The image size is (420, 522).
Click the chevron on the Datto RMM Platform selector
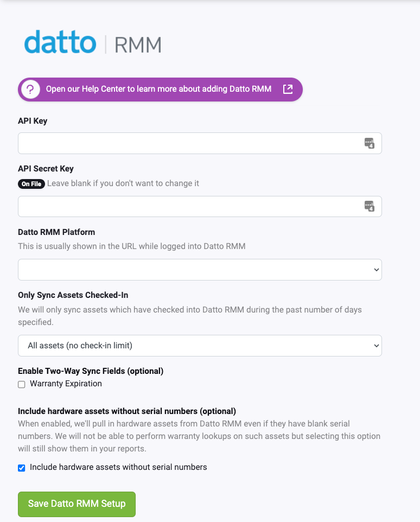point(376,269)
